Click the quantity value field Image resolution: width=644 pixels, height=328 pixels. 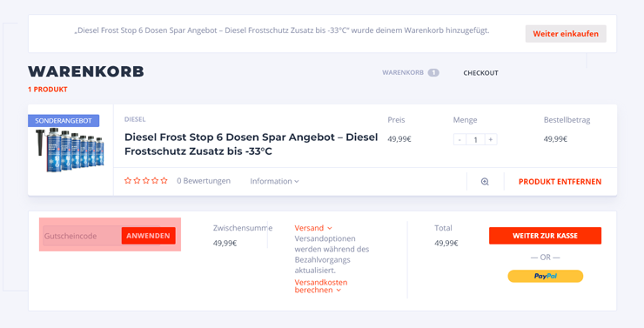pos(475,139)
